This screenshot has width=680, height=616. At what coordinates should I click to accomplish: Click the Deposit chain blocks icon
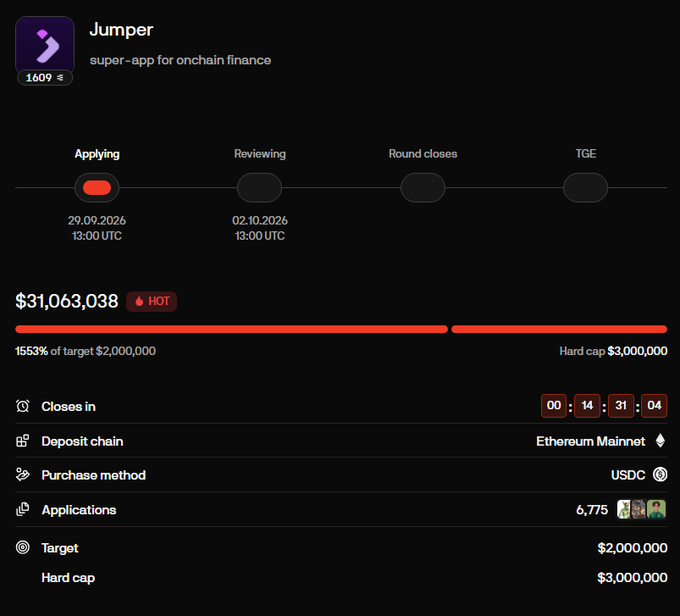23,441
